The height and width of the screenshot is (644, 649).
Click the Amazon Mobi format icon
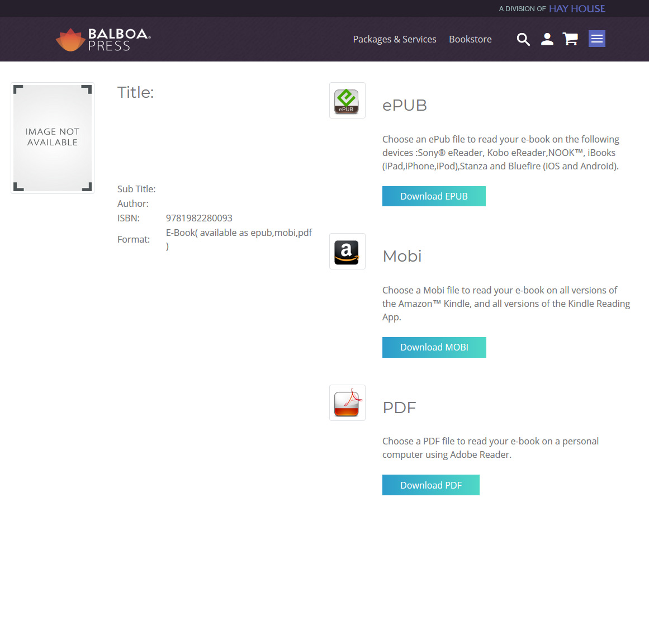347,252
